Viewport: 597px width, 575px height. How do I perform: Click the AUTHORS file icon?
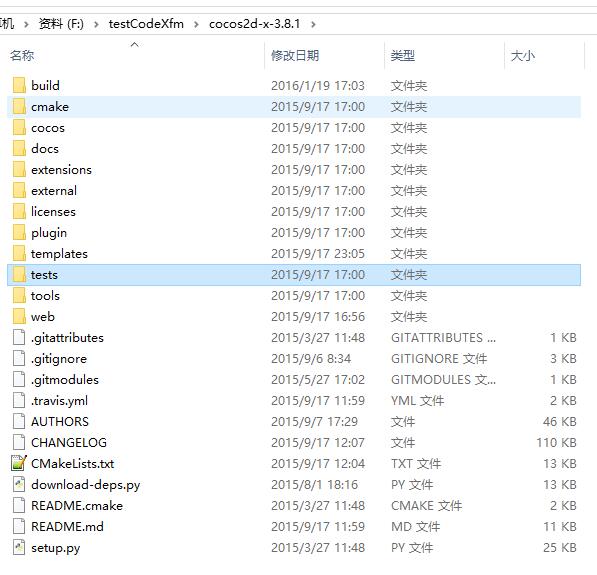coord(19,422)
